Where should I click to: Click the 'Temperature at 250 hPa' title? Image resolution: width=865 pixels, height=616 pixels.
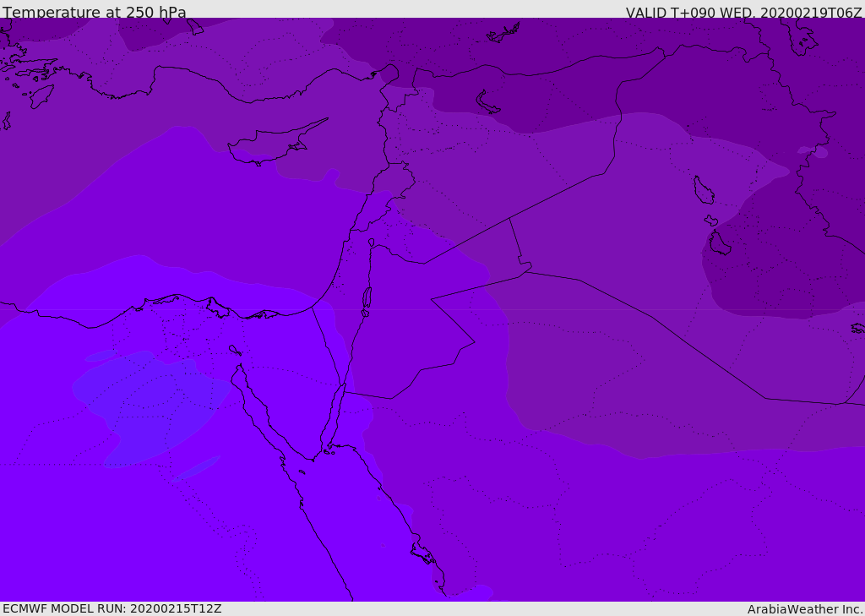tap(95, 13)
